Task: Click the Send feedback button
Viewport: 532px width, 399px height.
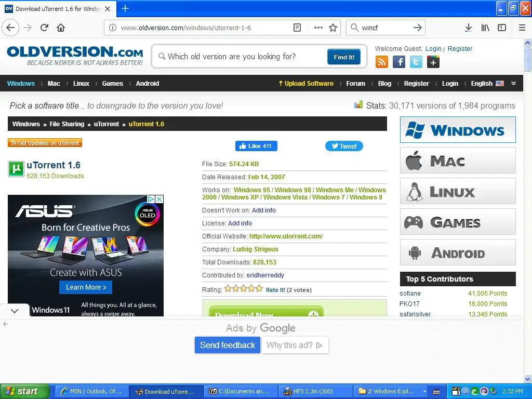Action: 228,345
